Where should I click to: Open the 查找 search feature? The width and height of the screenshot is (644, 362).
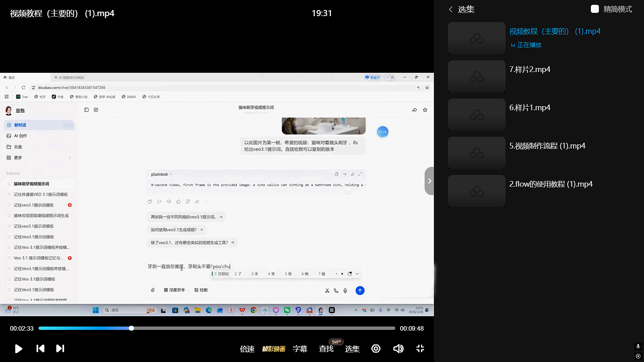coord(326,349)
